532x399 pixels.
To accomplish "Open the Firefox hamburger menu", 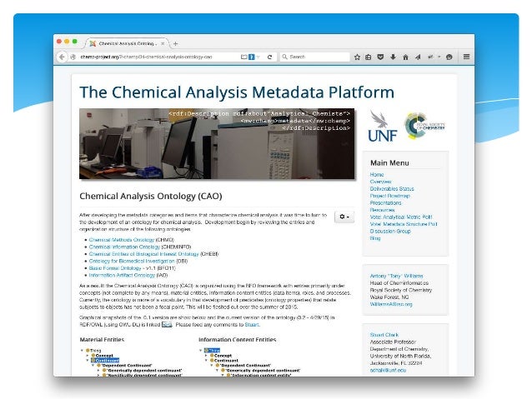I will pos(466,57).
